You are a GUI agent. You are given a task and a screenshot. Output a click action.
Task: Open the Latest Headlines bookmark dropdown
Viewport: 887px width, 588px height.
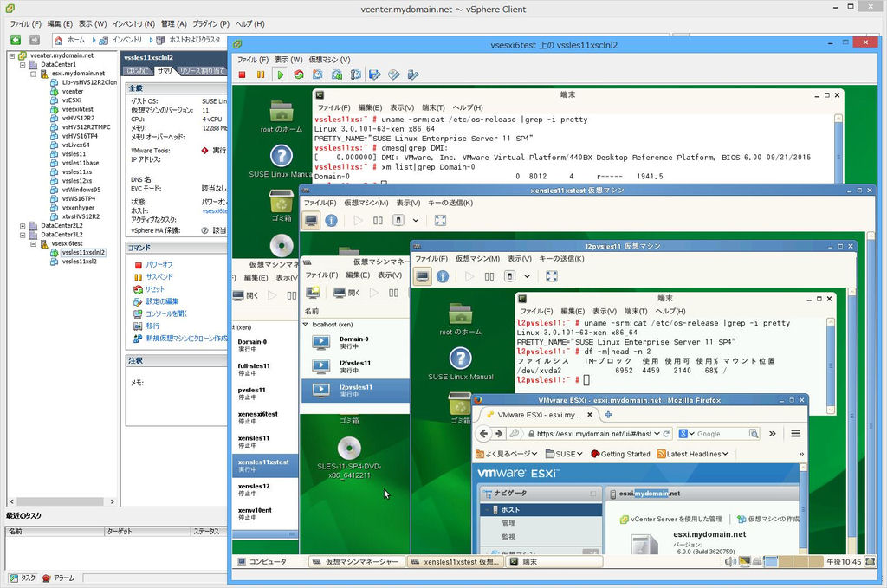[692, 454]
